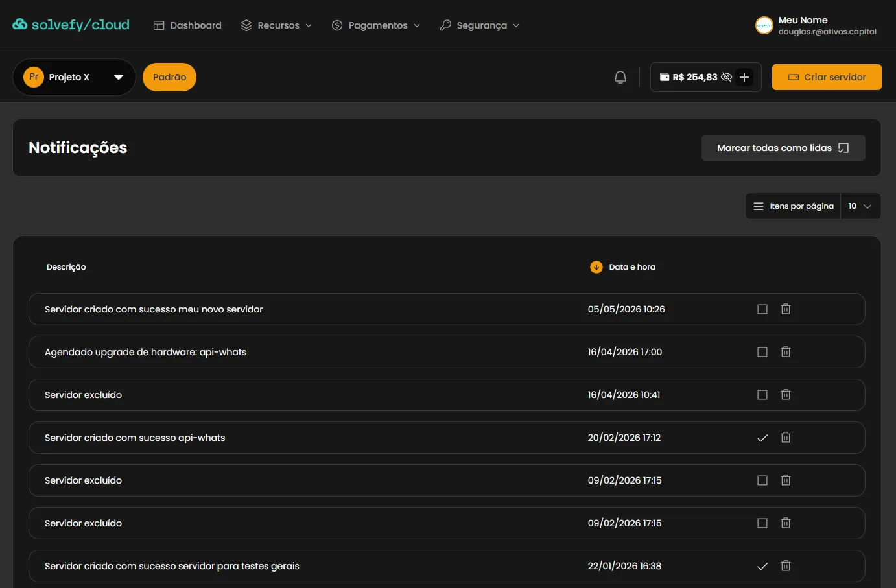Click the R$ 254,83 balance amount
896x588 pixels.
click(695, 77)
